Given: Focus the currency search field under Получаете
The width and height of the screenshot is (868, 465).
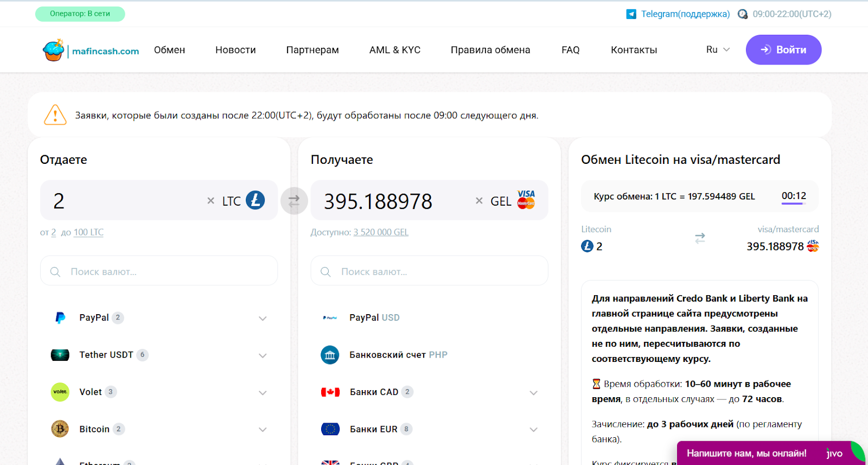Looking at the screenshot, I should pos(429,271).
